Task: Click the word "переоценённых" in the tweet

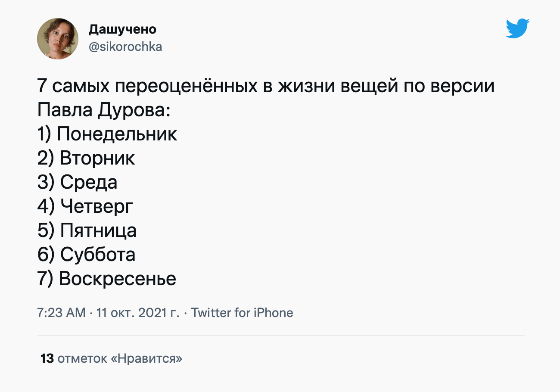Action: 183,87
